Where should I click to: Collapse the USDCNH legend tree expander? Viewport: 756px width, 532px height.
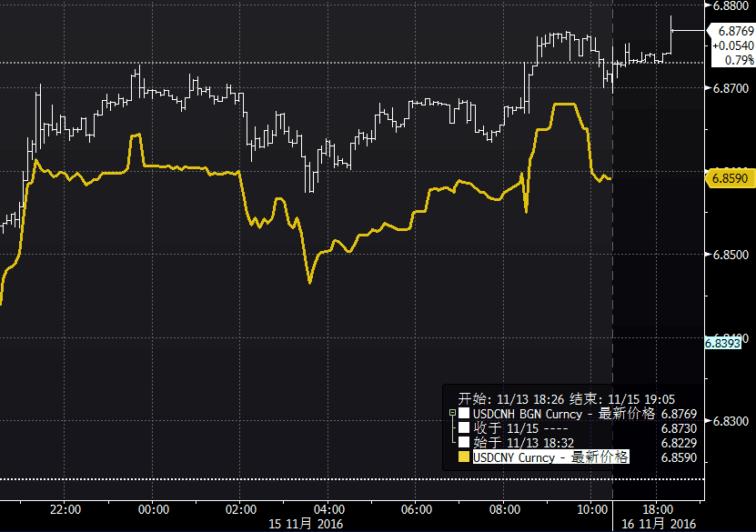pyautogui.click(x=452, y=414)
